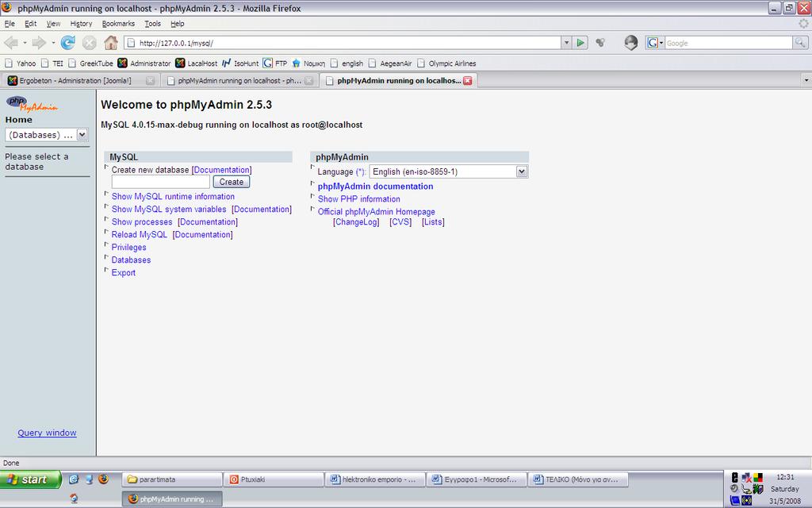Open the GreekTube bookmark

90,63
